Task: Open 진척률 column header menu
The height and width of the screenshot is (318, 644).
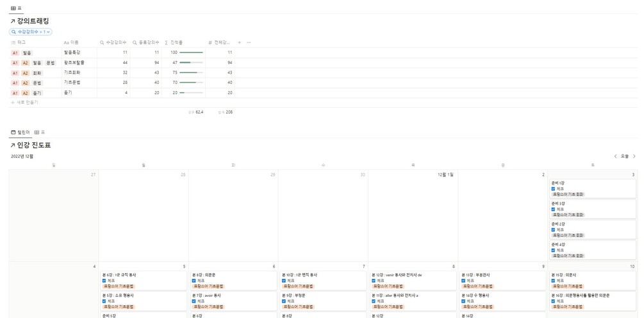Action: click(184, 42)
